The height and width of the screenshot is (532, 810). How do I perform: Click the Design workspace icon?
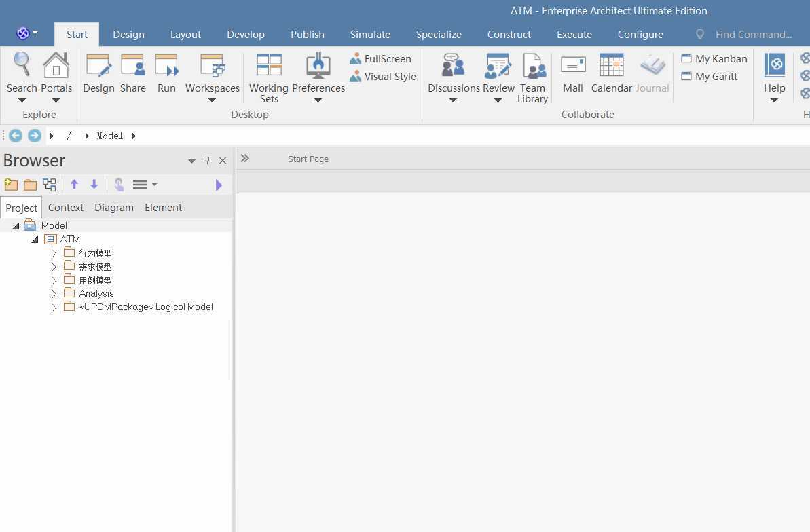pos(98,66)
